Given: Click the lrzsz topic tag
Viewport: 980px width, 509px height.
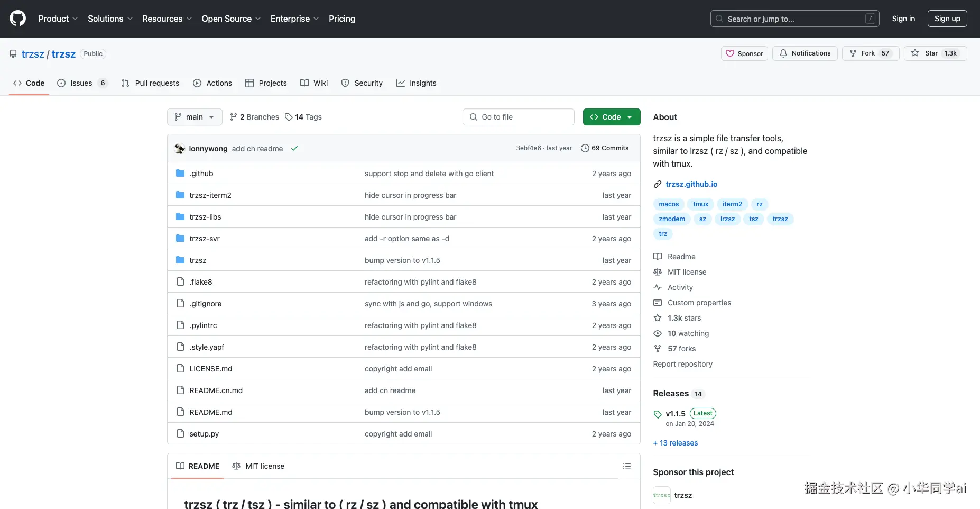Looking at the screenshot, I should pyautogui.click(x=727, y=219).
